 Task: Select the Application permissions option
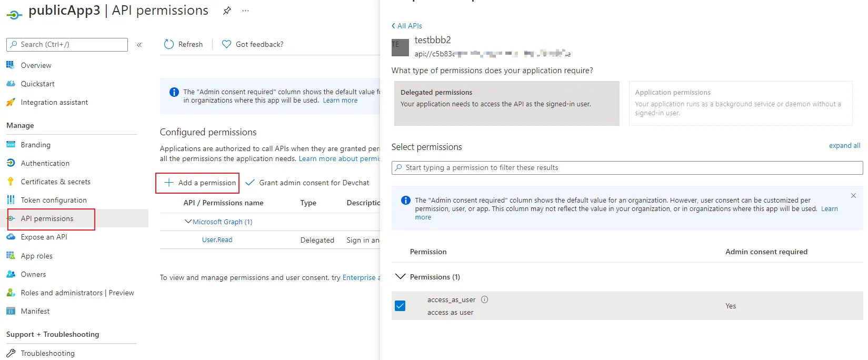[x=740, y=103]
